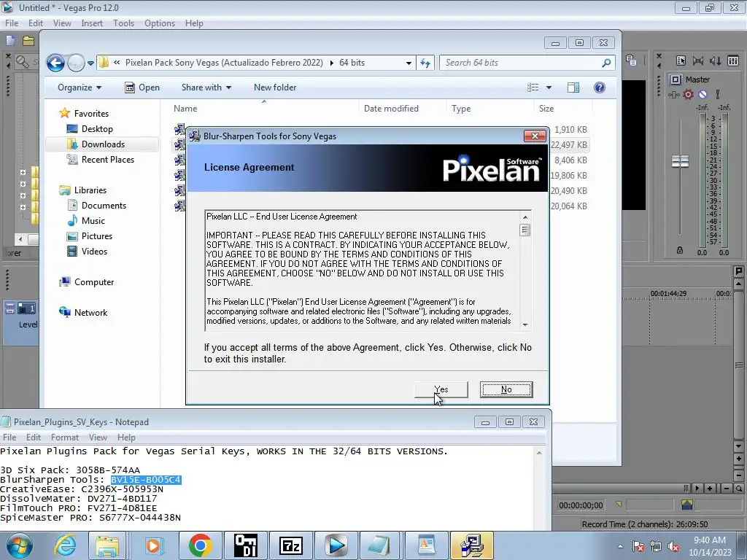Click Explorer's forward navigation arrow
Viewport: 747px width, 560px height.
point(76,63)
